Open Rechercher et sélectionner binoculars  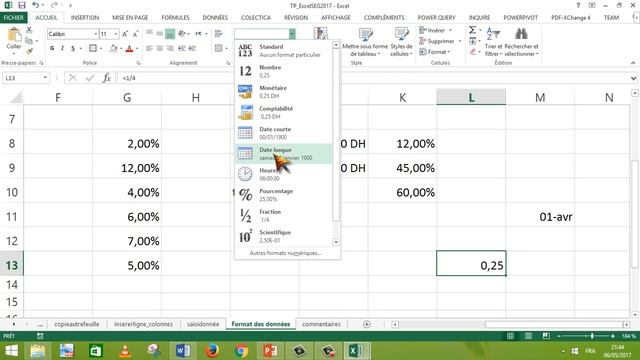click(521, 42)
